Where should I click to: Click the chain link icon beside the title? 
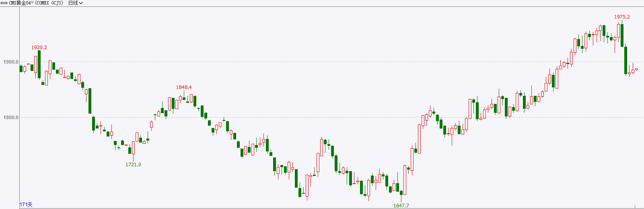click(x=4, y=3)
